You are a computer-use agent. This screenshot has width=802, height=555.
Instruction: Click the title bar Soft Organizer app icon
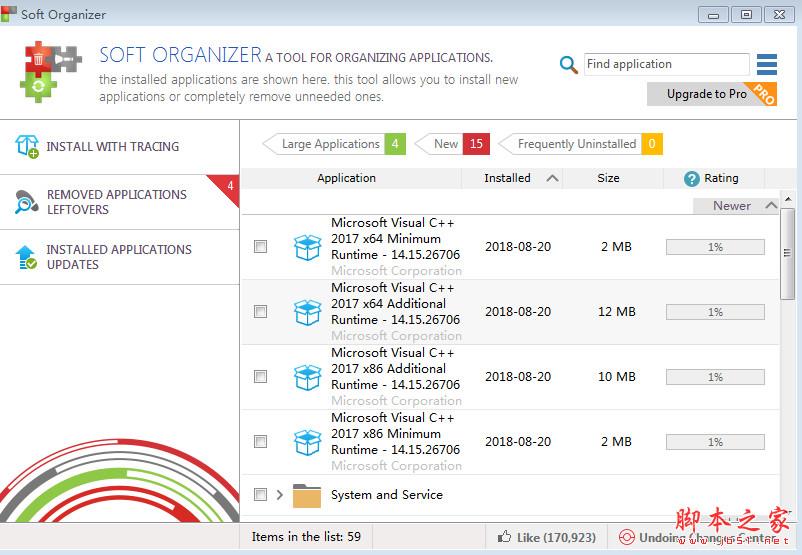point(8,14)
